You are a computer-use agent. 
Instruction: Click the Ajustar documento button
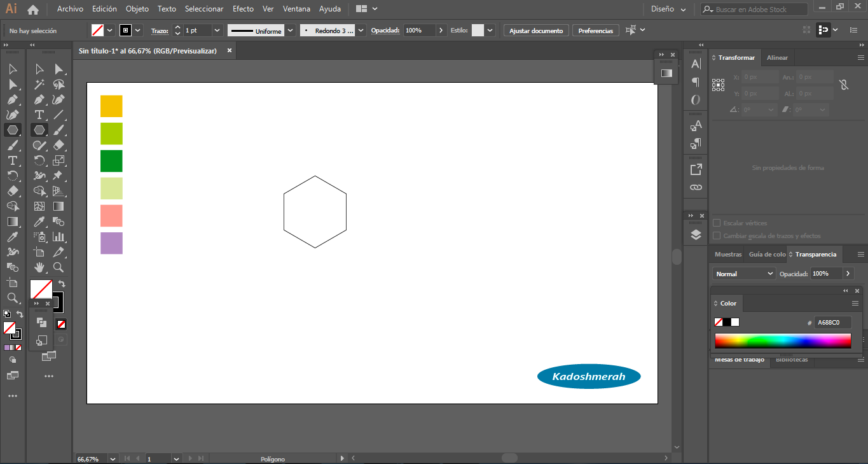point(535,31)
